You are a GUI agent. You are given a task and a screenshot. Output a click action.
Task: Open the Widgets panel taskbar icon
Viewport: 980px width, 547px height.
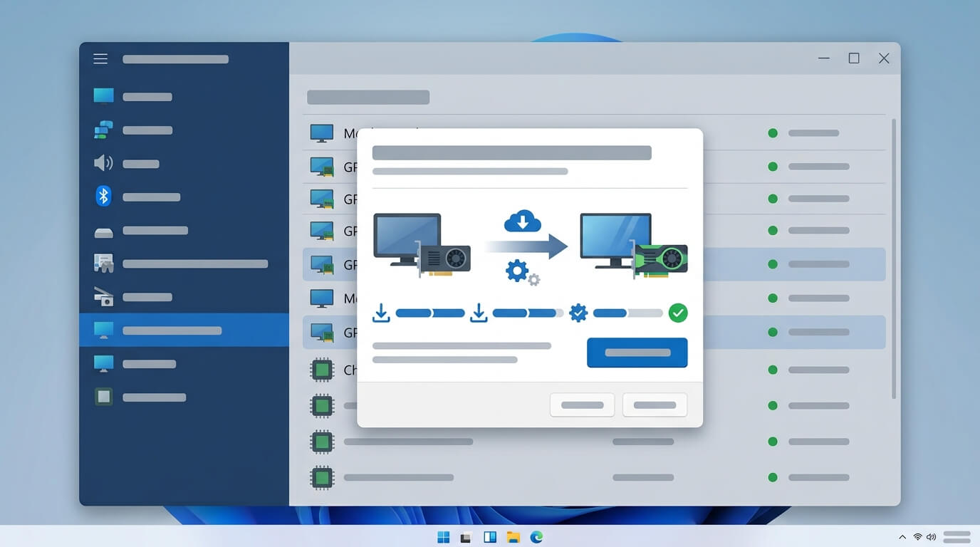pyautogui.click(x=490, y=537)
